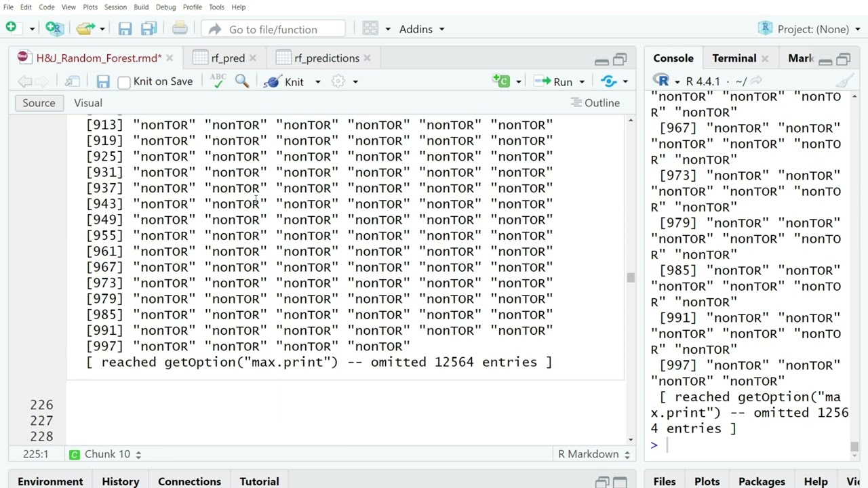This screenshot has width=868, height=488.
Task: Close the H&J_Random_Forest.rmd tab
Action: pyautogui.click(x=169, y=58)
